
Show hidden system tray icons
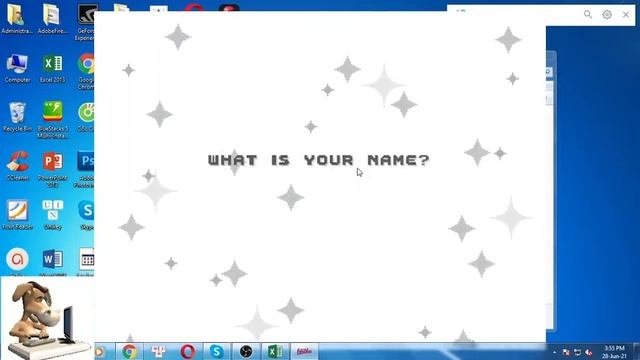coord(554,352)
